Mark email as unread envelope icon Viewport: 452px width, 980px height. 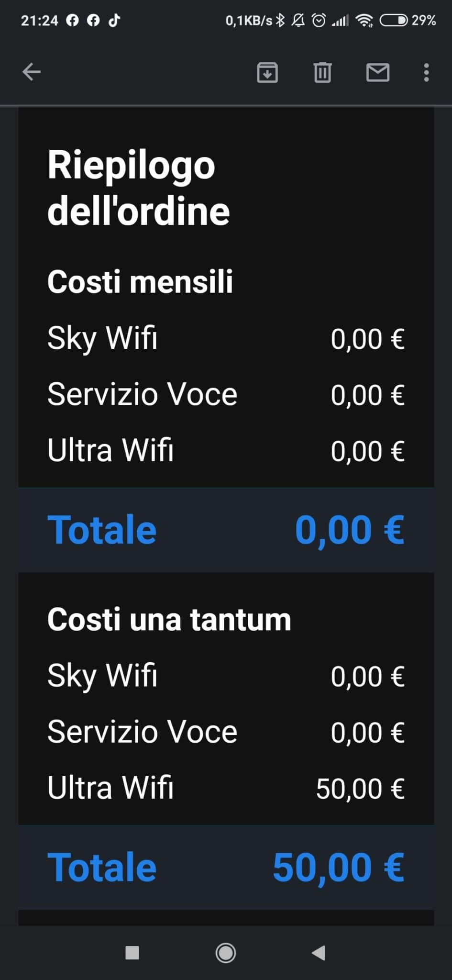click(378, 73)
